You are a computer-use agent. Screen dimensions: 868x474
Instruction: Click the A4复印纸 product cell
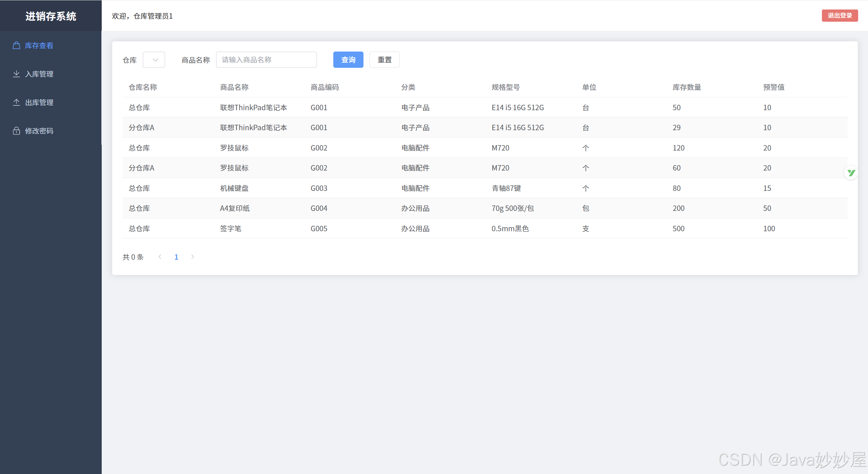click(x=235, y=208)
